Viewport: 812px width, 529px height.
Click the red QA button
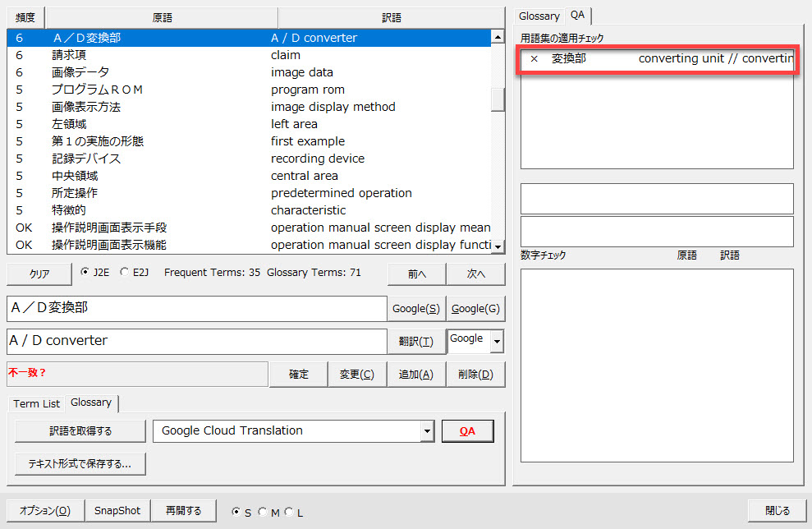click(467, 431)
